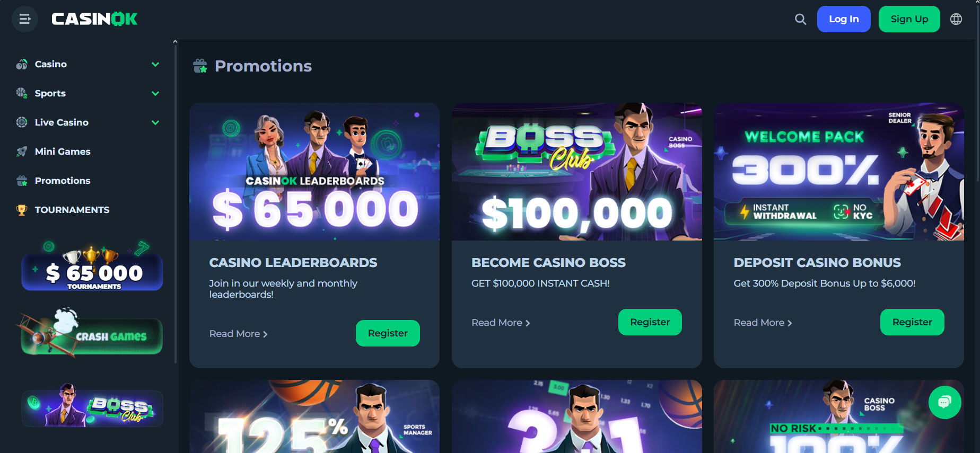980x453 pixels.
Task: Click the search magnifier icon
Action: 800,19
